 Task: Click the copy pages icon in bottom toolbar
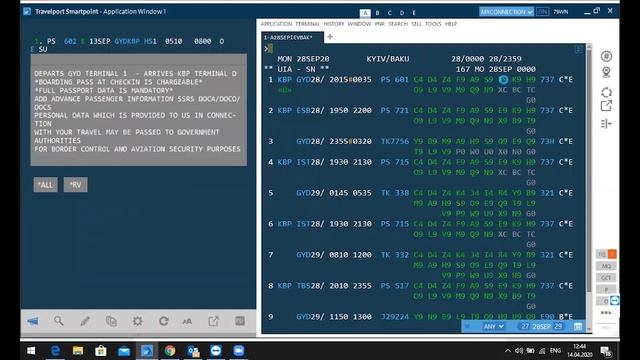[x=111, y=321]
